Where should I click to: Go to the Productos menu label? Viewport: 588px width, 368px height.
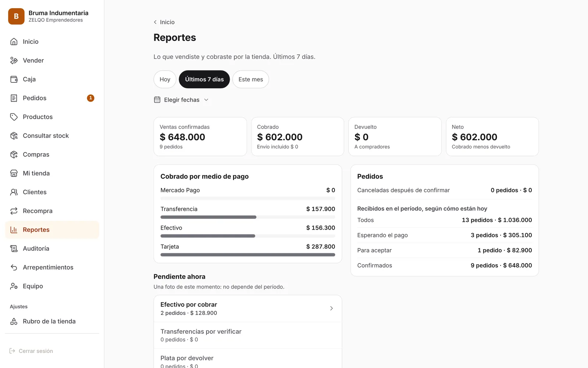(x=38, y=117)
